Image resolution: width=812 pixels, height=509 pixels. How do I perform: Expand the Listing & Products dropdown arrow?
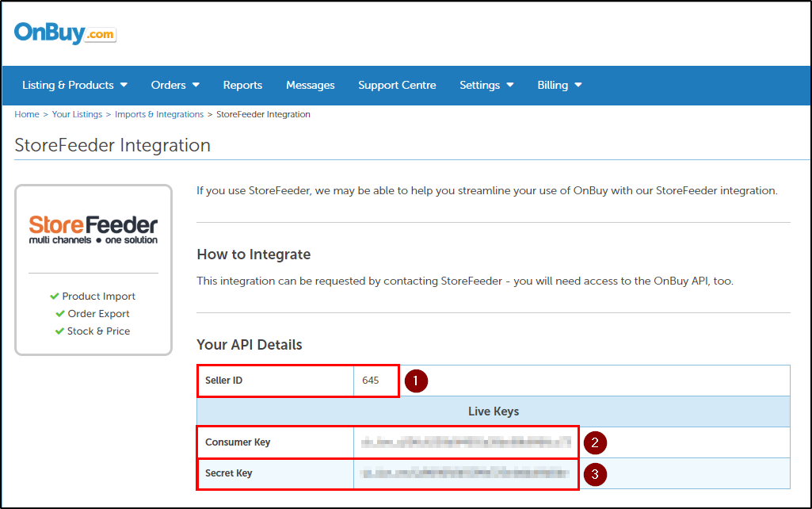[x=124, y=85]
